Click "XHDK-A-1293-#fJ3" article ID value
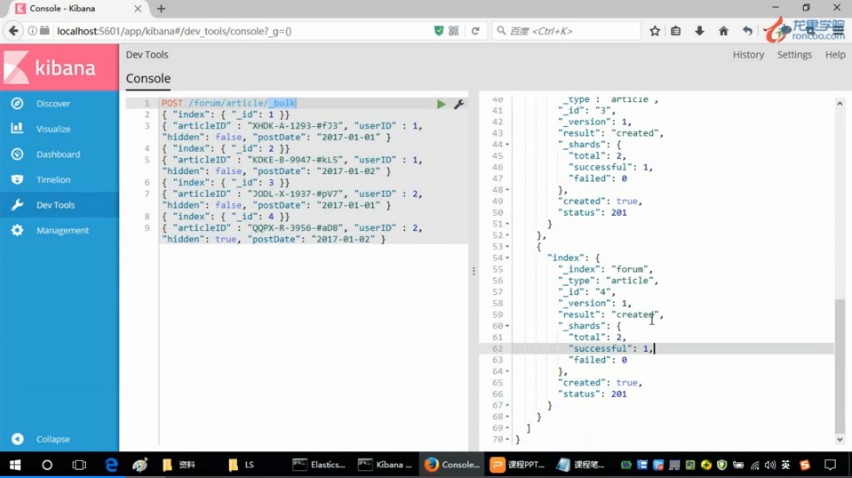Screen dimensions: 852x478 pos(295,126)
